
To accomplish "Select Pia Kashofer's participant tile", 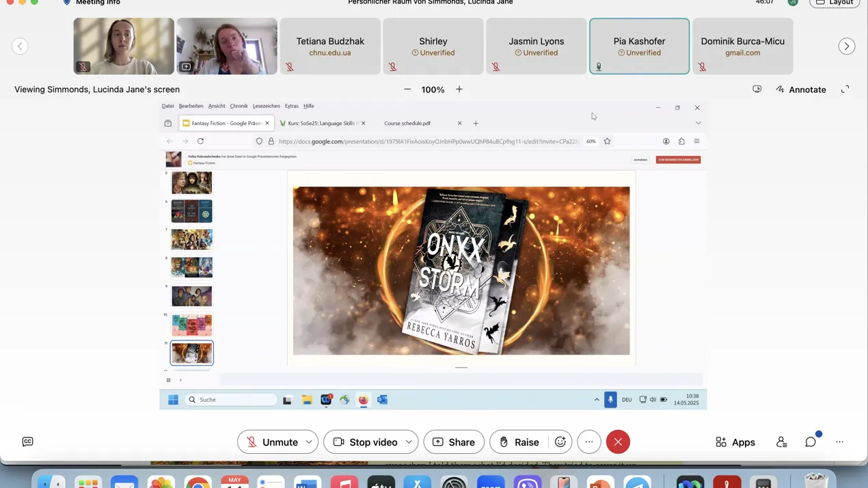I will [639, 46].
